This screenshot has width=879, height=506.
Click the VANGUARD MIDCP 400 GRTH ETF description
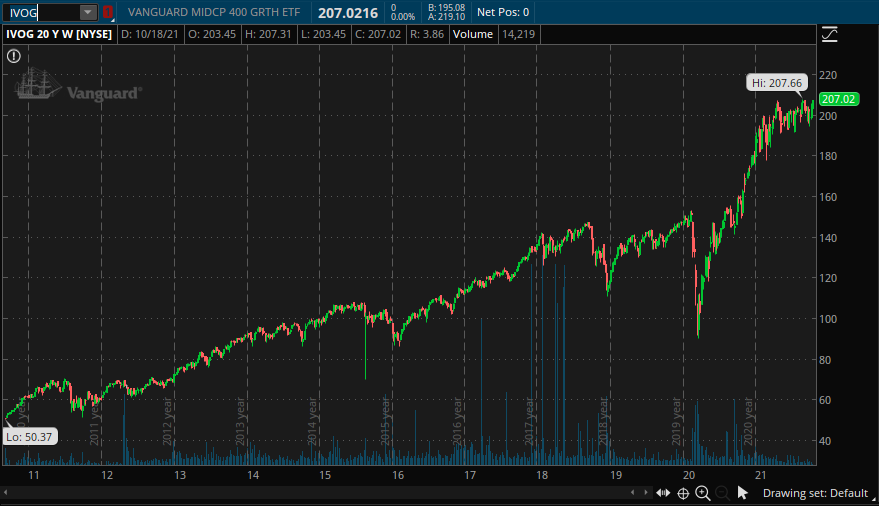214,12
